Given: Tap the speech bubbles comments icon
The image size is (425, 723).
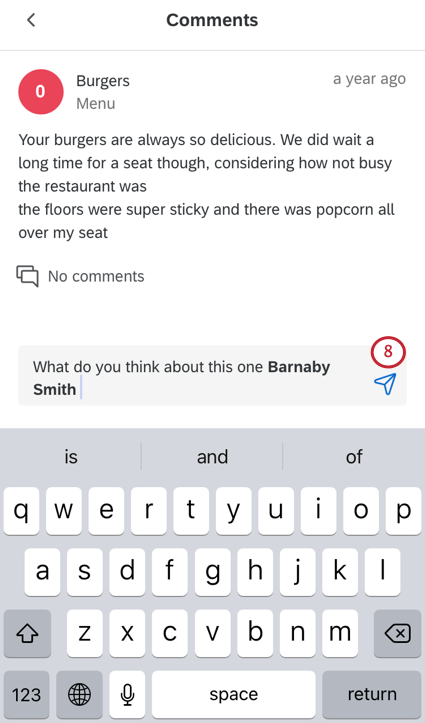Looking at the screenshot, I should click(x=27, y=276).
